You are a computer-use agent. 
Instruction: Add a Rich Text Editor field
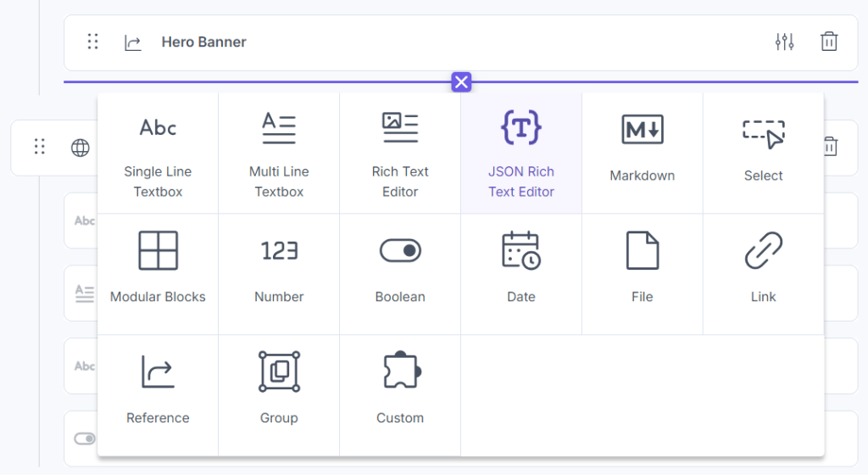tap(400, 154)
